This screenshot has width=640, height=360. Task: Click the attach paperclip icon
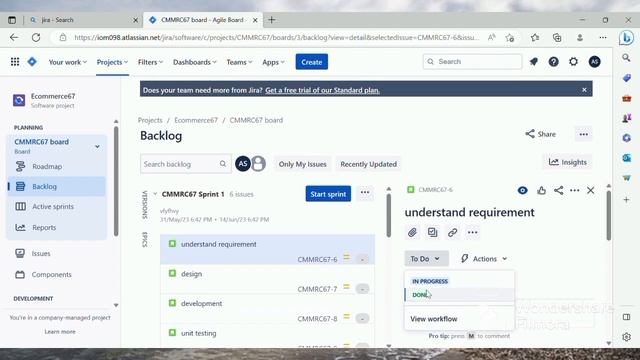(412, 232)
